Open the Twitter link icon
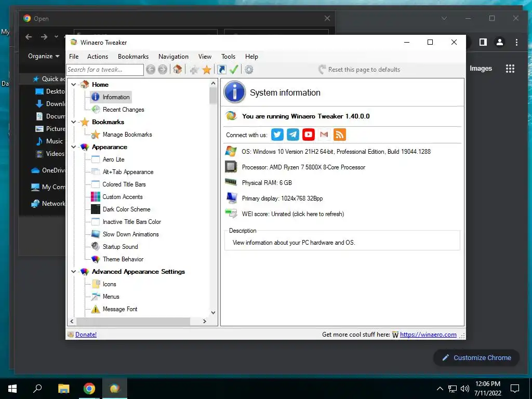 click(x=277, y=135)
